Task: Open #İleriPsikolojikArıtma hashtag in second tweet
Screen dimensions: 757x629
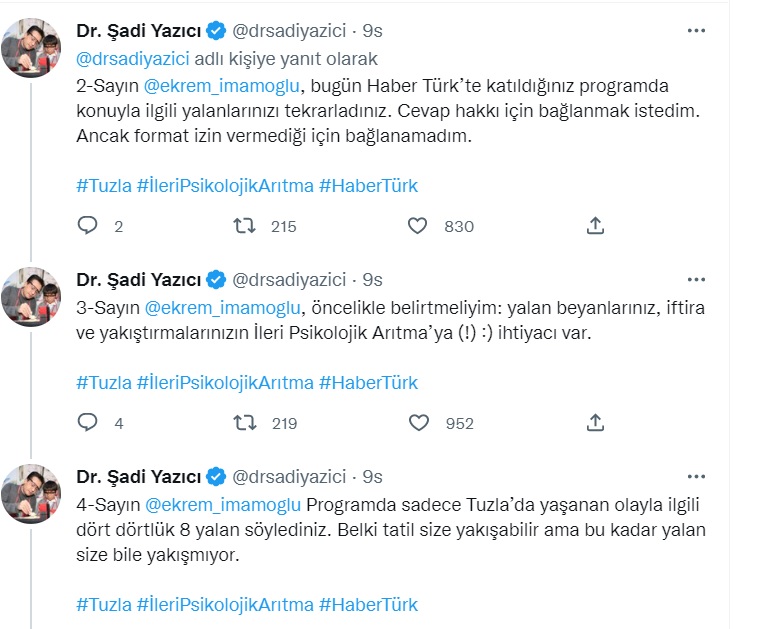Action: point(225,383)
